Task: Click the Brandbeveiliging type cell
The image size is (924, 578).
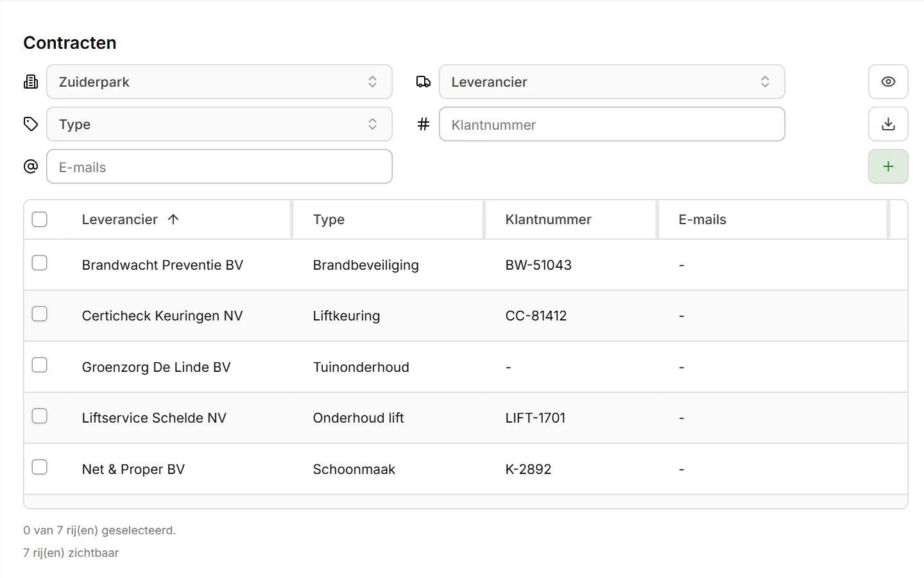Action: 366,265
